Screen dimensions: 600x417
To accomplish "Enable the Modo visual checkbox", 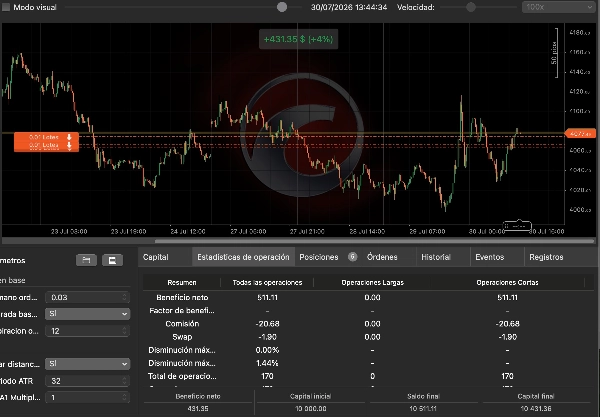I will 6,7.
